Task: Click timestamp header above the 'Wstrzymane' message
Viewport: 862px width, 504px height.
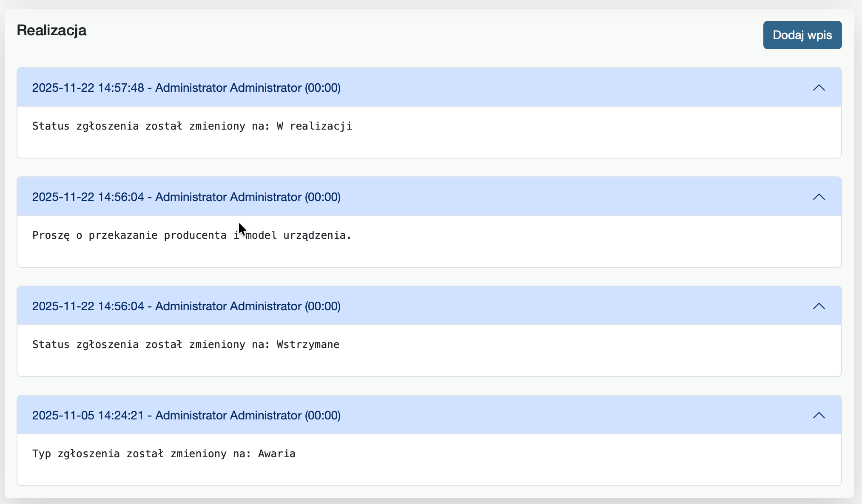Action: coord(88,306)
